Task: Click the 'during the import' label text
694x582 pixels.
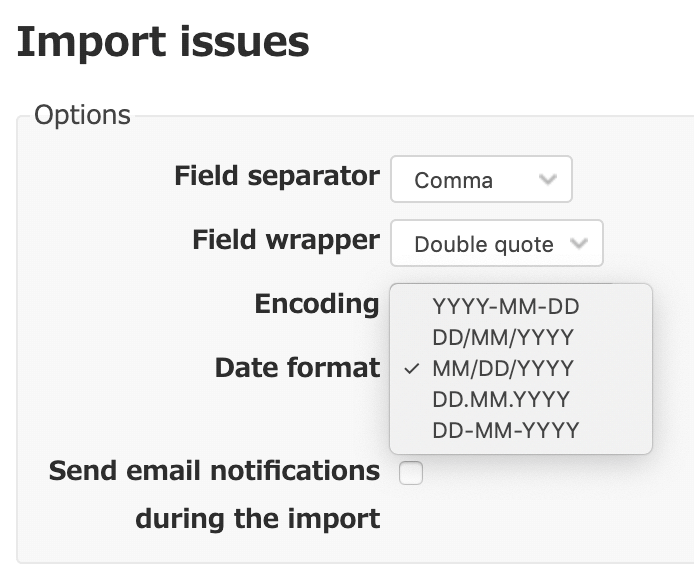Action: [258, 519]
